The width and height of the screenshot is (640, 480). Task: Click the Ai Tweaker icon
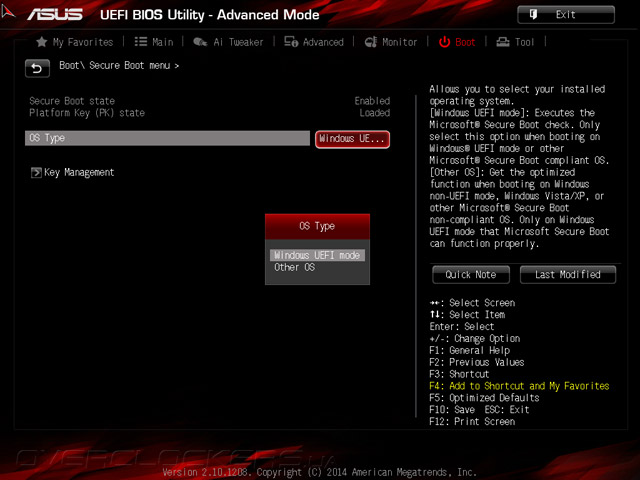200,42
